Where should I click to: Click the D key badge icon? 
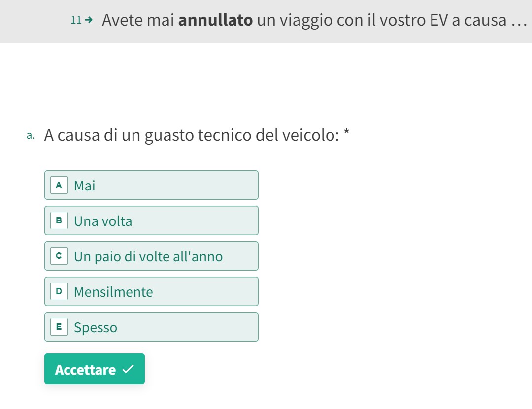coord(59,291)
